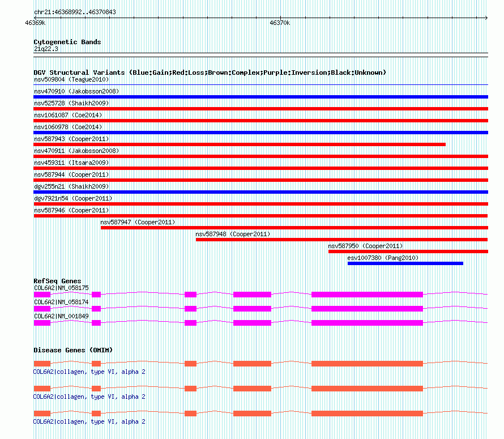Click the red loss bar under nsv587943

coord(240,144)
